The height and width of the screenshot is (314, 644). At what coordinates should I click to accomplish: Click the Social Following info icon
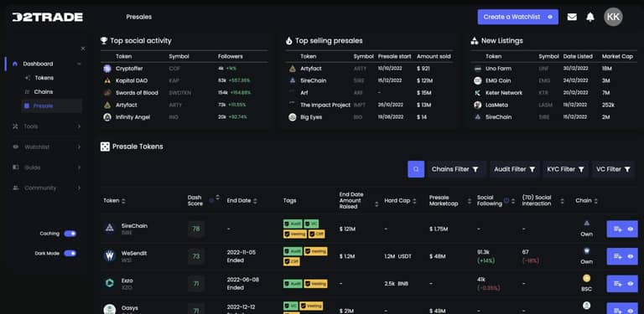coord(506,200)
